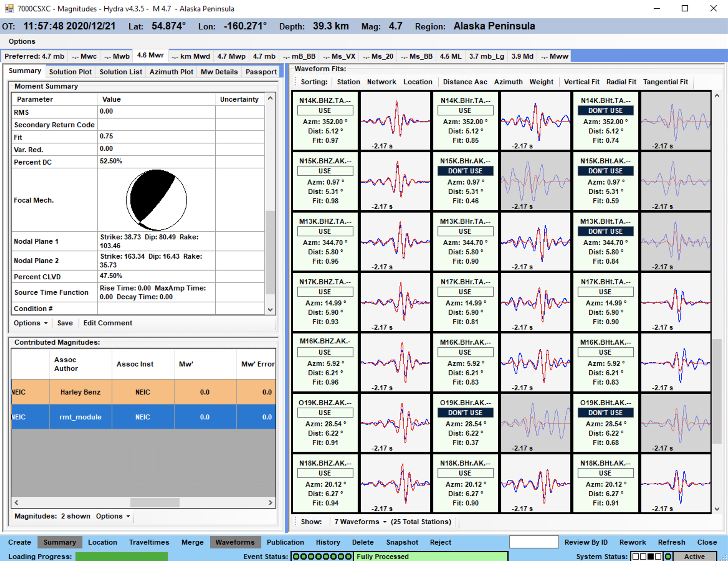The height and width of the screenshot is (561, 728).
Task: Sort waveforms by Network
Action: tap(382, 82)
